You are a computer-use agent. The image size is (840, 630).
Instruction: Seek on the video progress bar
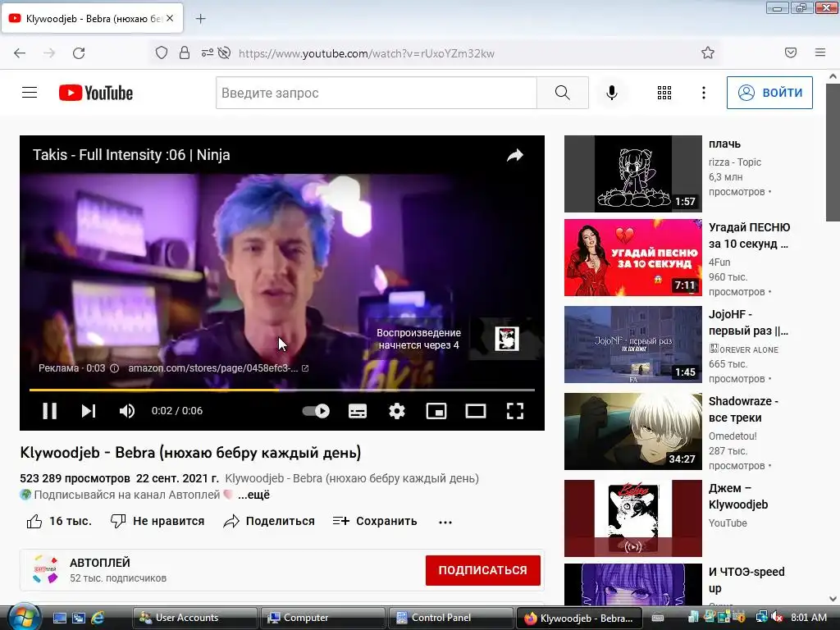tap(282, 390)
